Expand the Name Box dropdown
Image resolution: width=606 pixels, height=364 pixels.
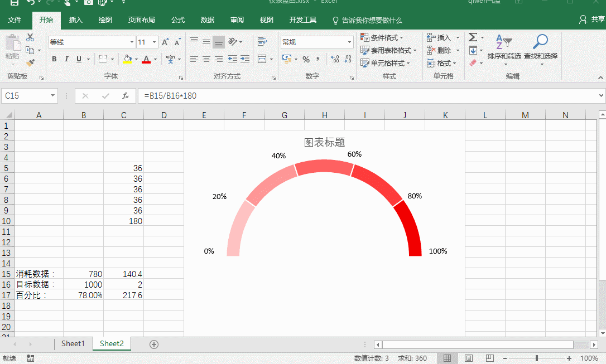pyautogui.click(x=52, y=96)
